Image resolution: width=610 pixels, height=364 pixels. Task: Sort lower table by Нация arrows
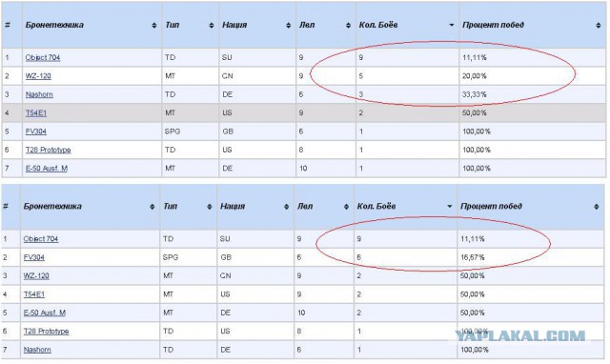(286, 207)
